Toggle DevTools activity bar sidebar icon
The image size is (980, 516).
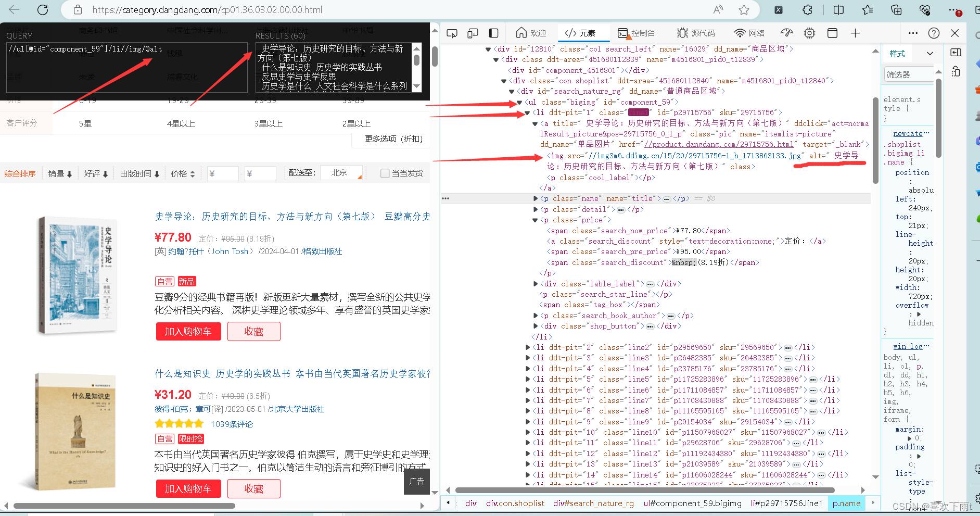coord(493,33)
